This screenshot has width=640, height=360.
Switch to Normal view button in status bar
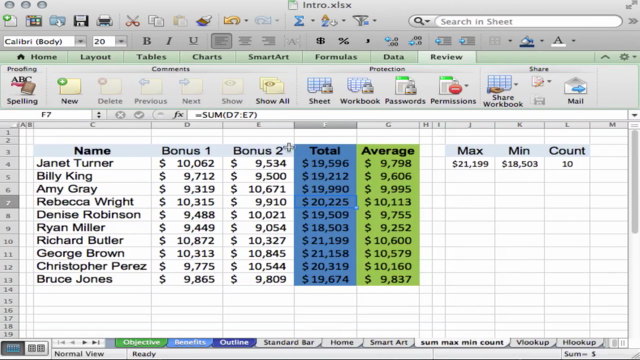13,348
